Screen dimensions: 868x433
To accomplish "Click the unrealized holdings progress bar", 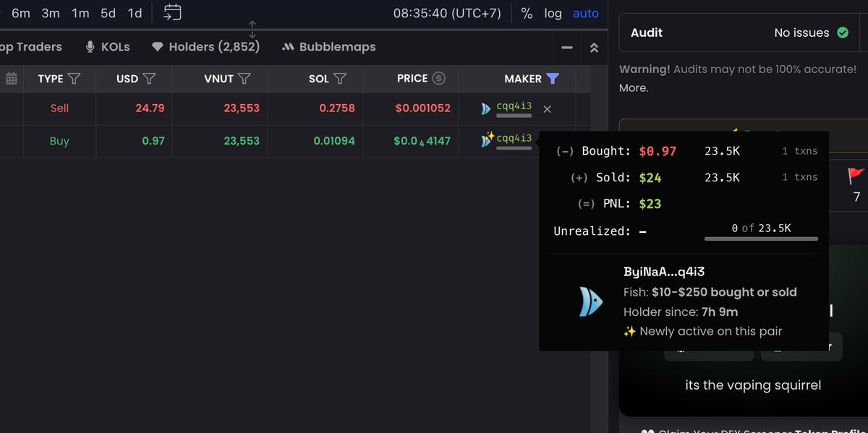I will pos(761,239).
